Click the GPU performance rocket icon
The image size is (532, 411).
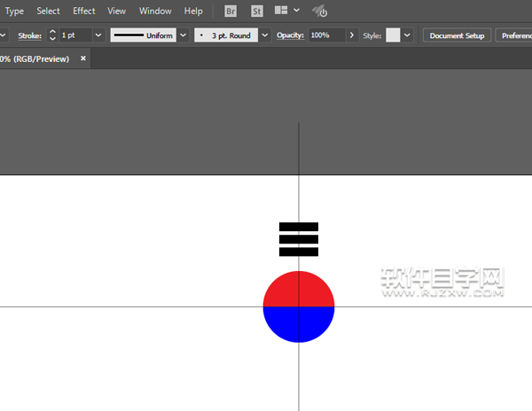click(x=320, y=12)
